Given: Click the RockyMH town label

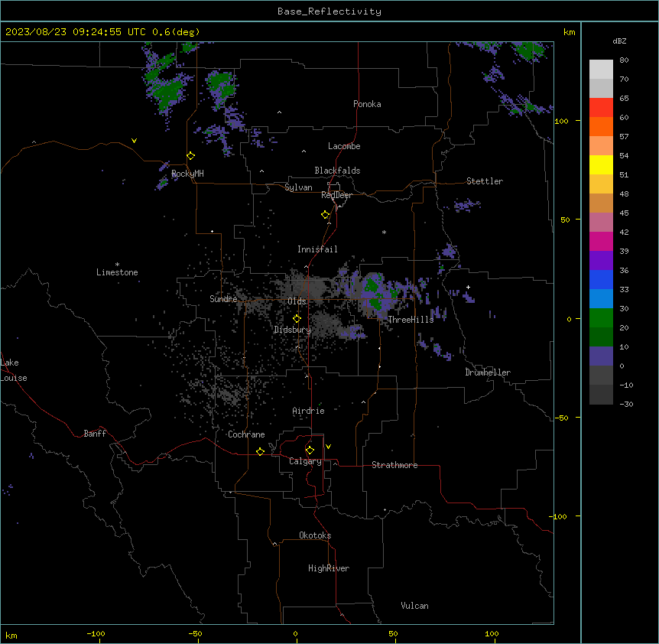Looking at the screenshot, I should [x=187, y=174].
